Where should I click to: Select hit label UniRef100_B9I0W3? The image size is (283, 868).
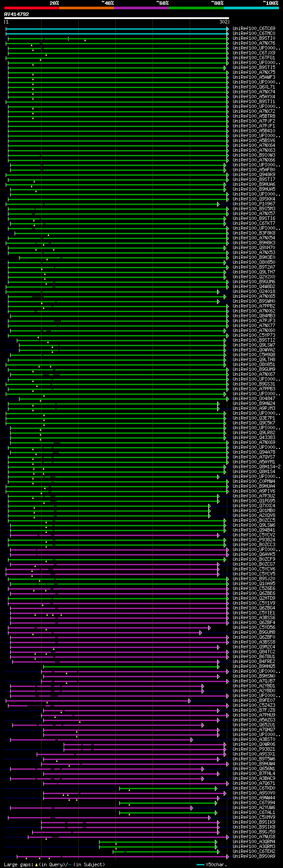254,155
